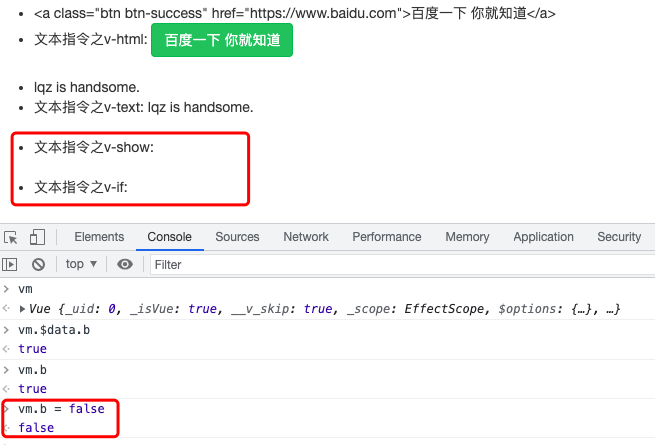Switch to the Elements tab
The height and width of the screenshot is (445, 655).
click(x=99, y=237)
